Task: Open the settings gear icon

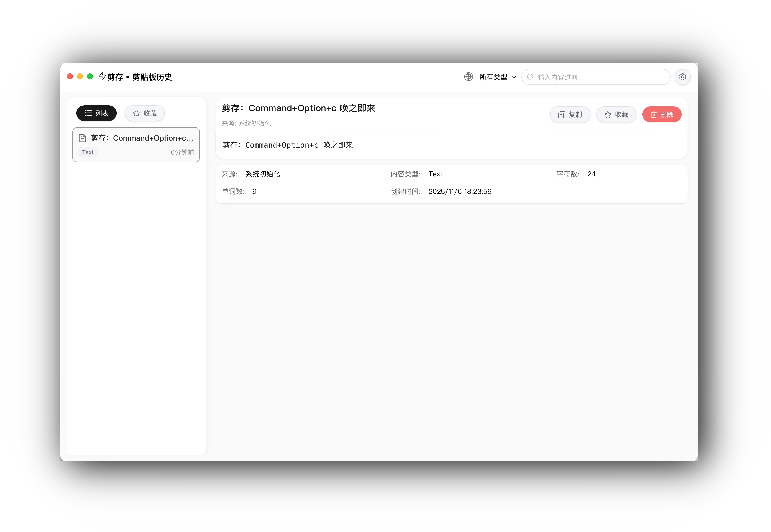Action: (x=683, y=77)
